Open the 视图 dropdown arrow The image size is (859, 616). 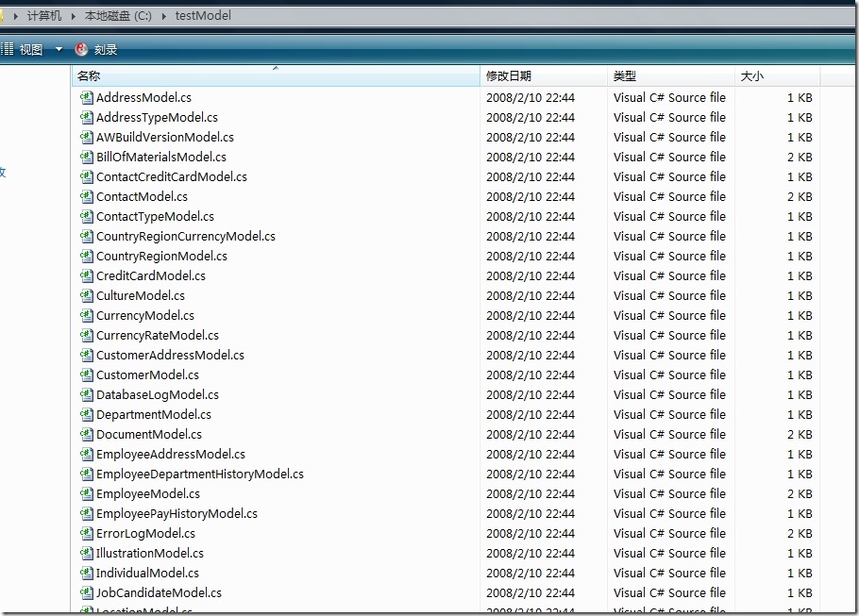[59, 49]
